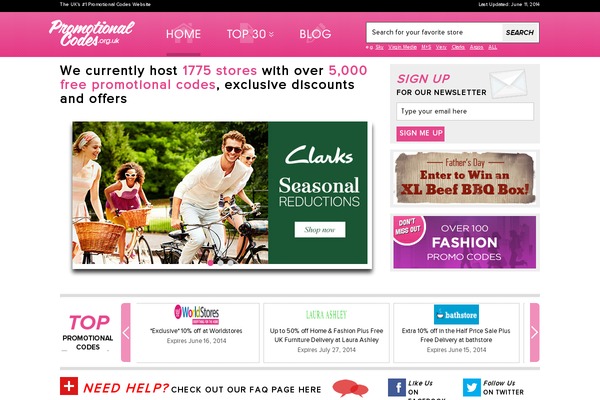Viewport: 600px width, 400px height.
Task: Click Shop now on the Clarks banner
Action: point(320,230)
